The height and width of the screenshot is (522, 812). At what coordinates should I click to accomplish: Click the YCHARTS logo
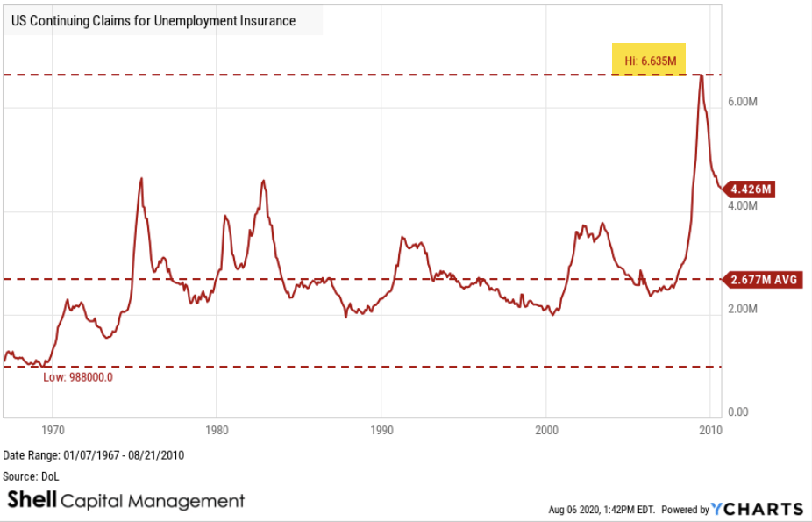pyautogui.click(x=757, y=509)
